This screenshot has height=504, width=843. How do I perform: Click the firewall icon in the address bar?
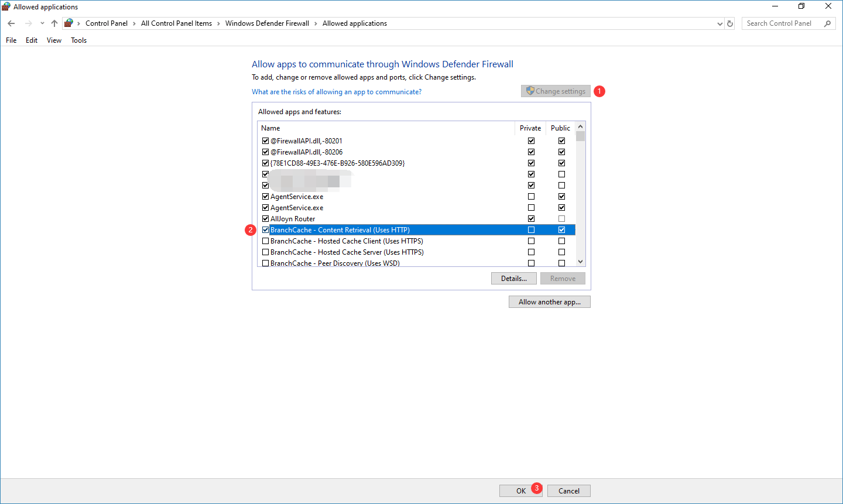[x=68, y=23]
